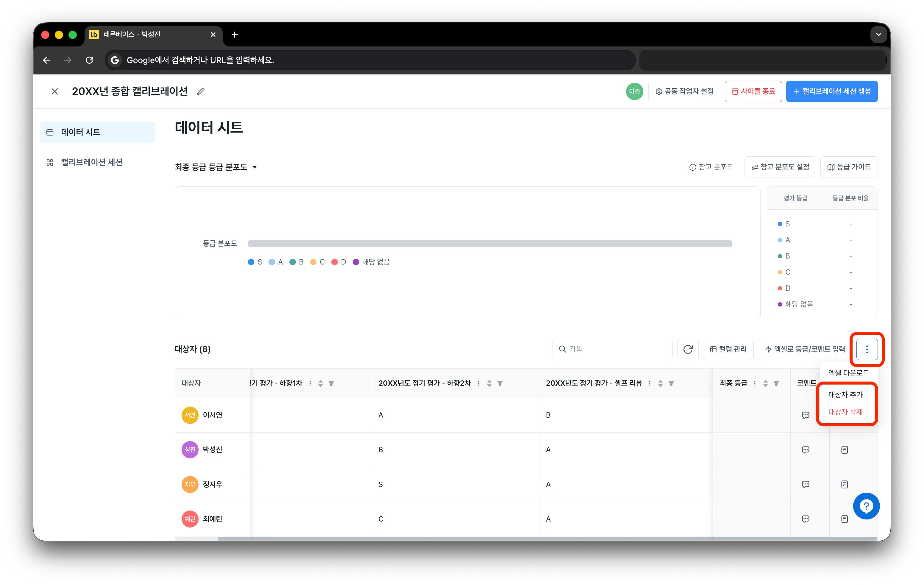924x585 pixels.
Task: Filter the 하향2차 column
Action: [500, 383]
